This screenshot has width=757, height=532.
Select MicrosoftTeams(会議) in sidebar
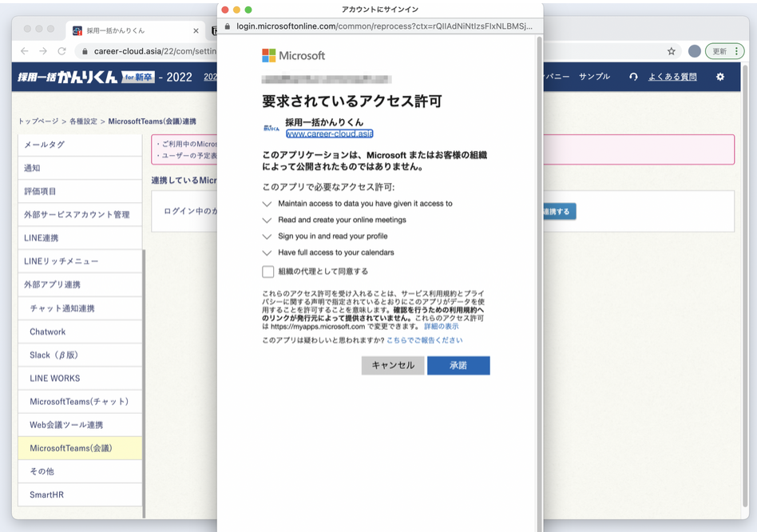(x=80, y=448)
